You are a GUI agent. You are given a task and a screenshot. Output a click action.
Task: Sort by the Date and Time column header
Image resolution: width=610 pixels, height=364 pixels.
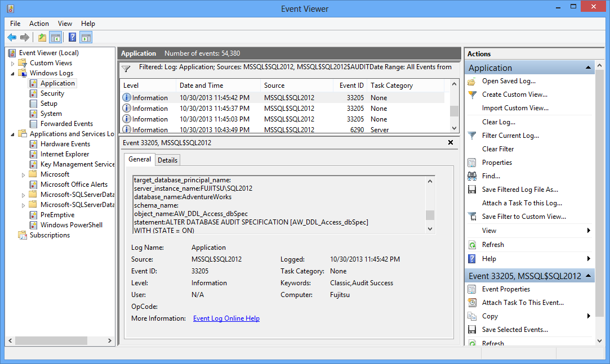coord(218,86)
